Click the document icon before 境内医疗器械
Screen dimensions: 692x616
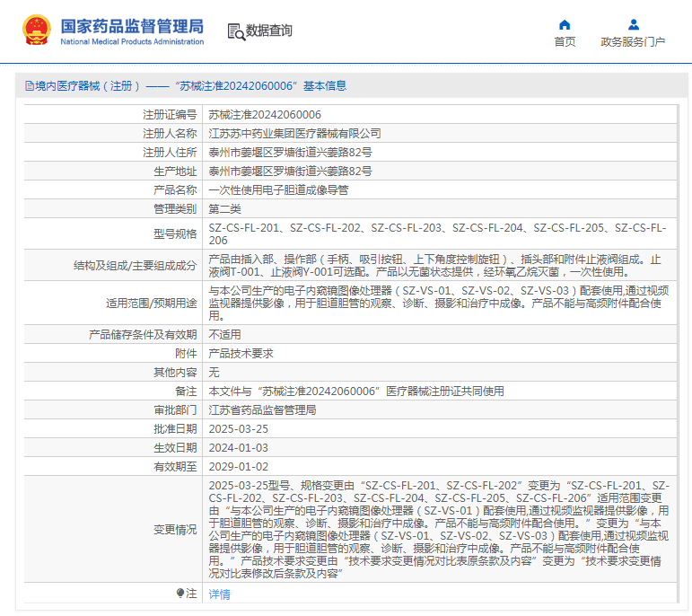(29, 86)
